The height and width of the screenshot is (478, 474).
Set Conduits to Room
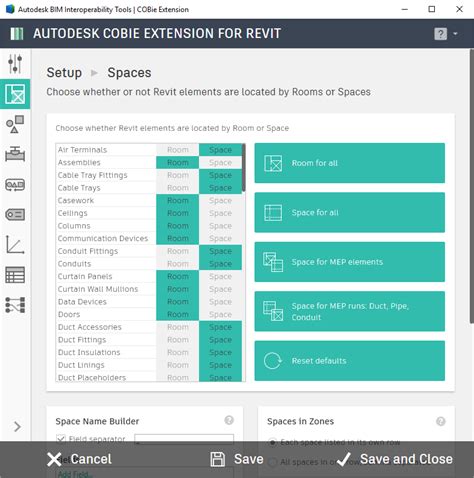point(178,264)
